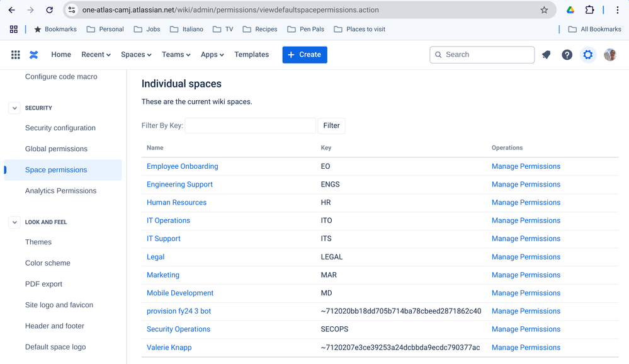The width and height of the screenshot is (629, 364).
Task: Open Color scheme in the sidebar
Action: point(47,263)
